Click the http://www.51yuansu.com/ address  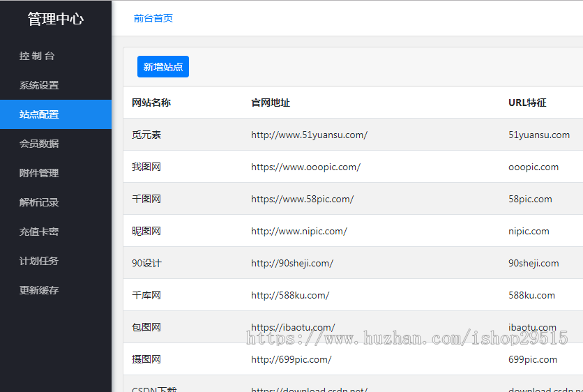click(310, 135)
